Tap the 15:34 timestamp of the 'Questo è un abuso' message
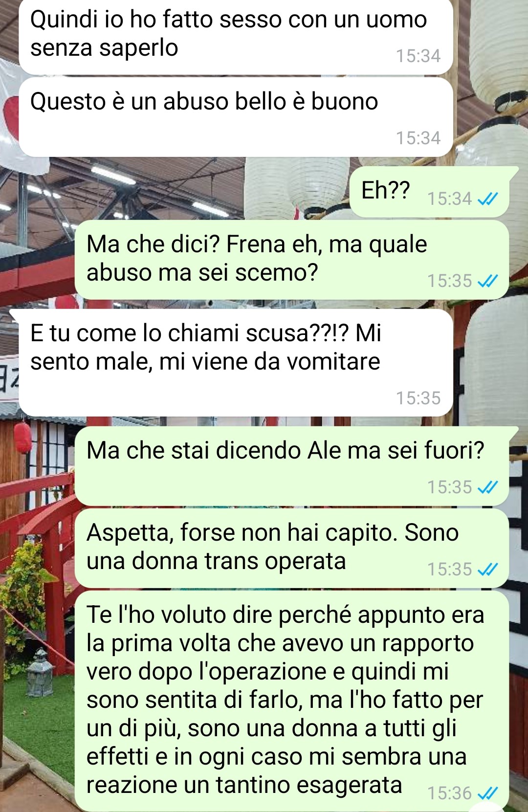The height and width of the screenshot is (812, 528). tap(418, 138)
